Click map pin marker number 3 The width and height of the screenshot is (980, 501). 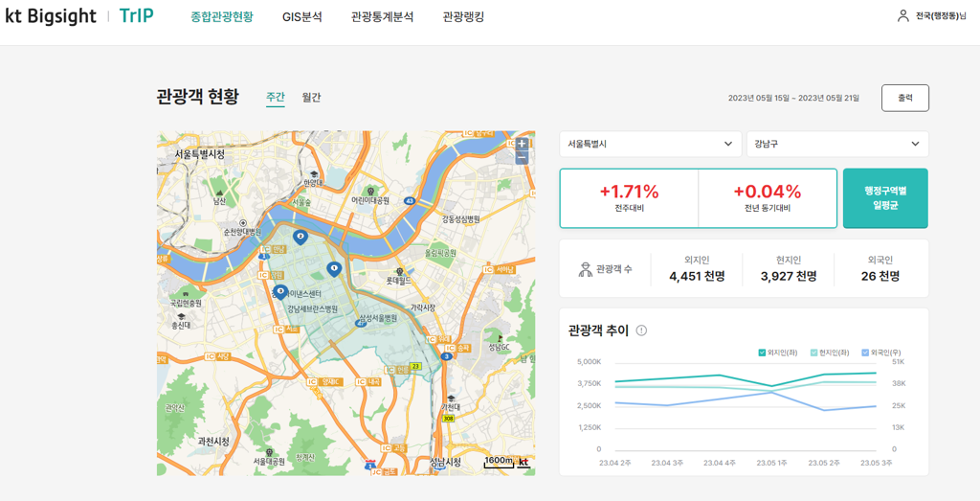(280, 291)
